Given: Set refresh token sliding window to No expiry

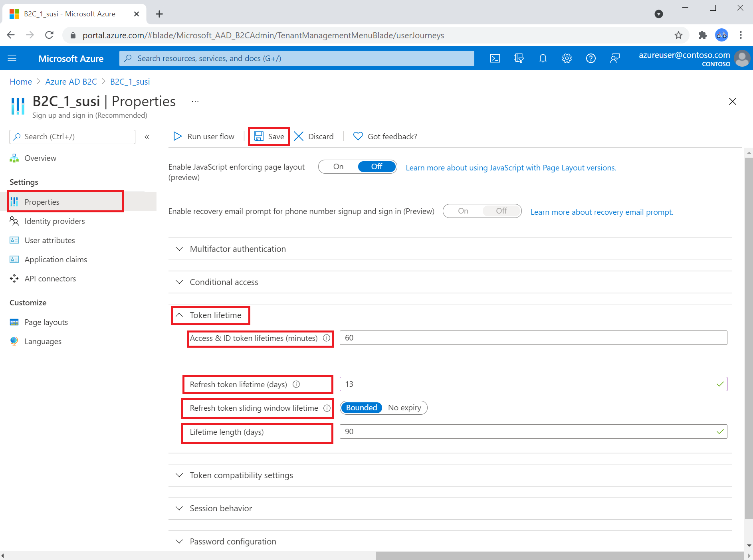Looking at the screenshot, I should tap(404, 408).
